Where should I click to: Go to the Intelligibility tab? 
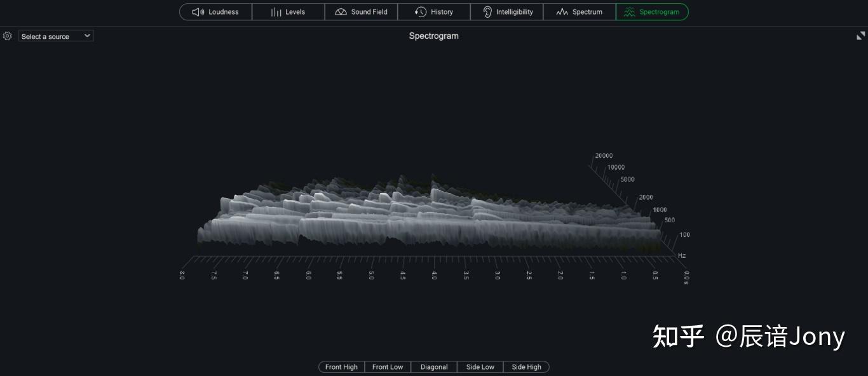click(507, 12)
